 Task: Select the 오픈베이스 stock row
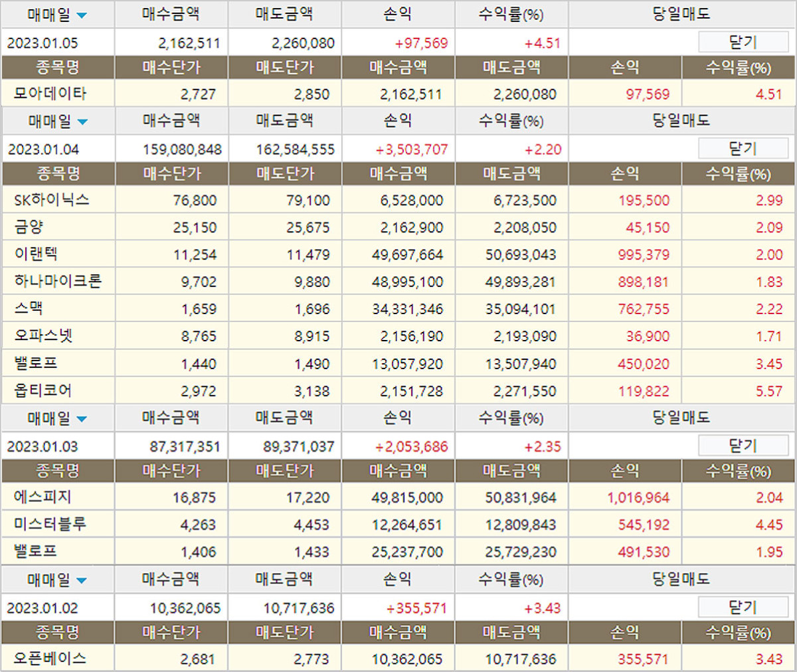point(50,659)
